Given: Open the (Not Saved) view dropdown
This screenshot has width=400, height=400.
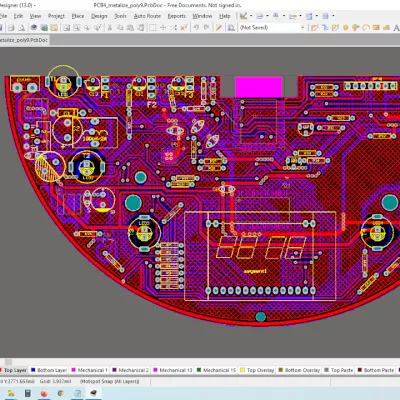Looking at the screenshot, I should [272, 28].
